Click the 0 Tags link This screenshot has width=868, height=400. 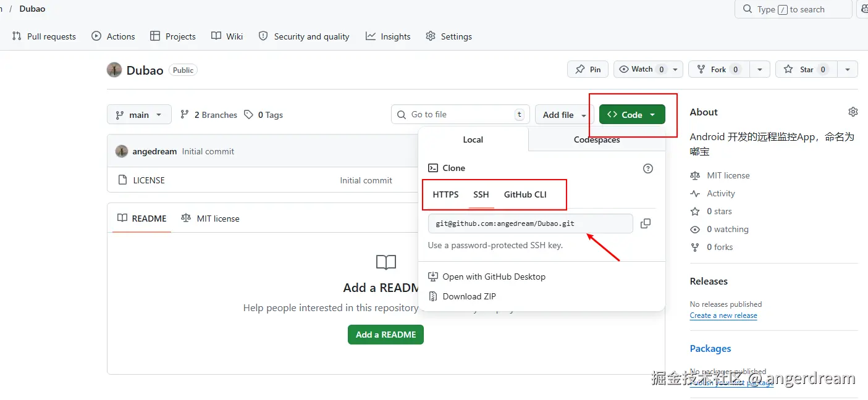coord(264,115)
